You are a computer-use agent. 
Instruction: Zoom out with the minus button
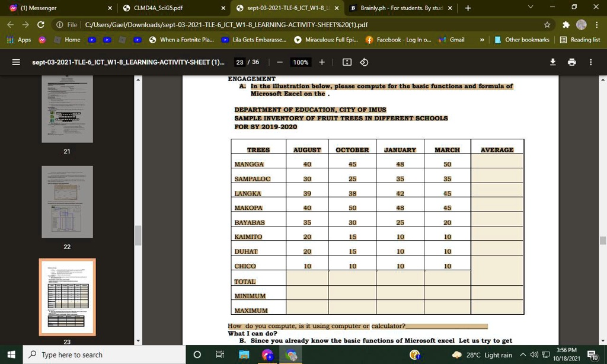click(280, 62)
